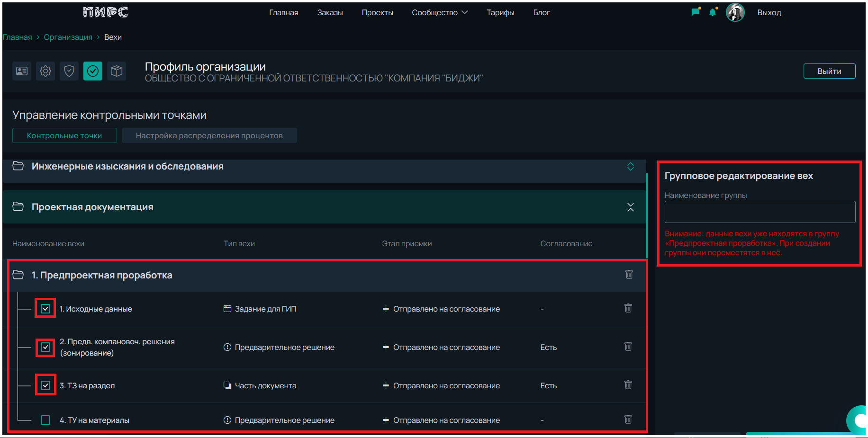Click the shield security icon

click(x=69, y=71)
